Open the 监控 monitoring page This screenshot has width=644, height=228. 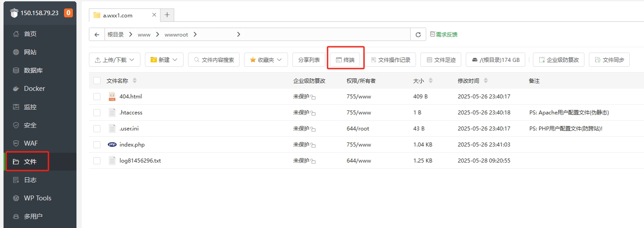coord(30,107)
